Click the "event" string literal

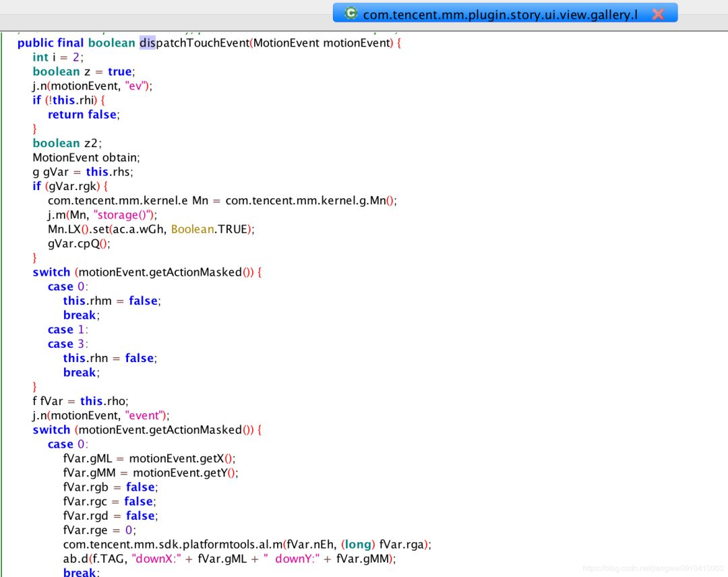(x=146, y=415)
